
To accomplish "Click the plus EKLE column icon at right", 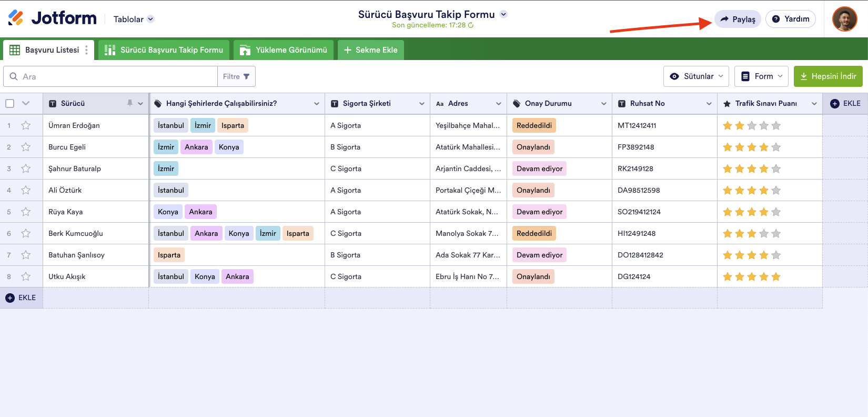I will 835,104.
